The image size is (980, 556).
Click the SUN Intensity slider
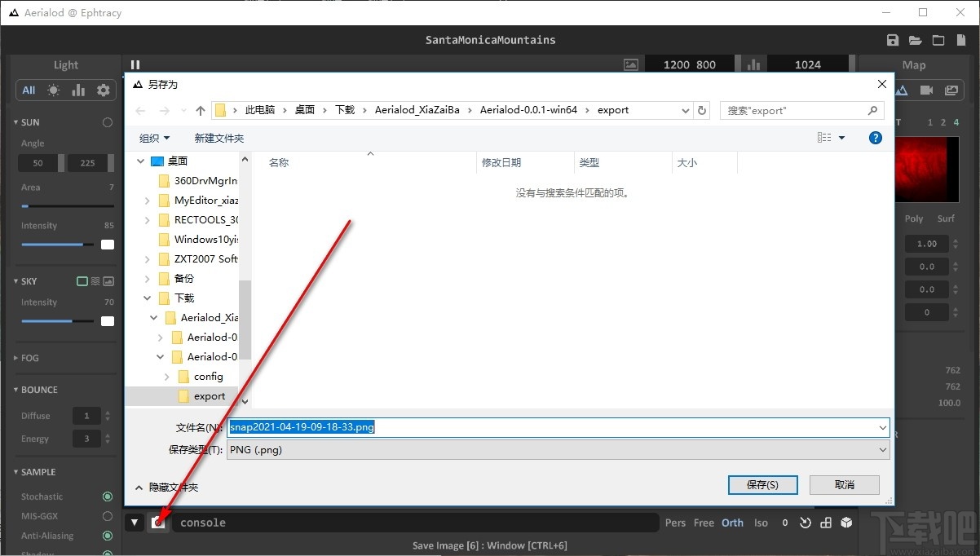(x=57, y=245)
